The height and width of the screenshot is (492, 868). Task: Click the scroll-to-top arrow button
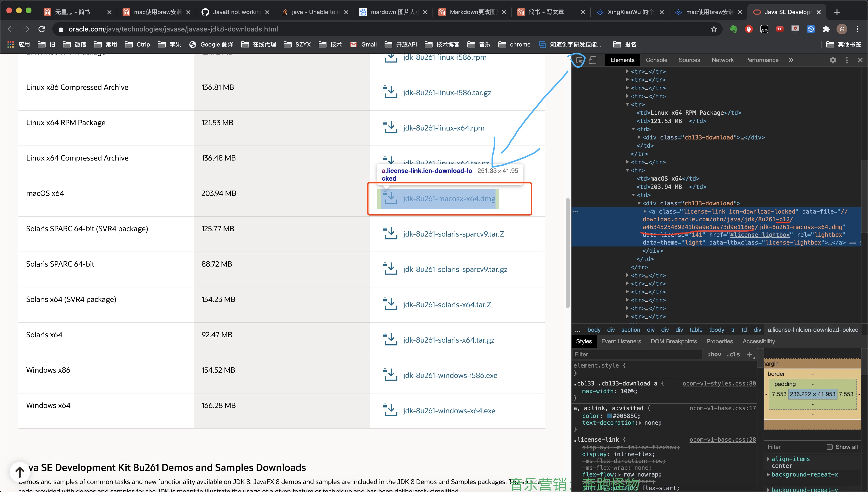20,471
